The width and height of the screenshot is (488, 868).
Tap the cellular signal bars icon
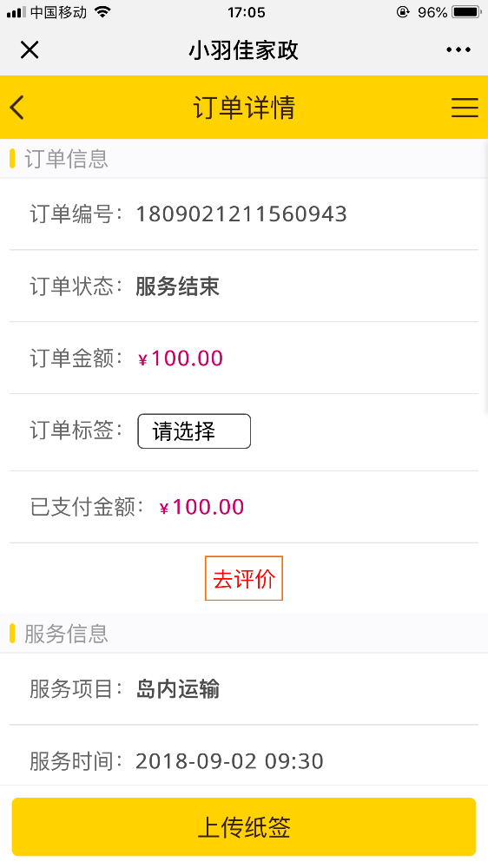point(16,12)
